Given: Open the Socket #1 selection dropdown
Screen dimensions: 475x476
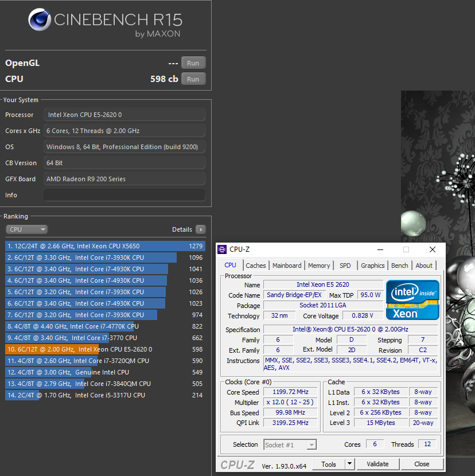Looking at the screenshot, I should click(x=290, y=444).
